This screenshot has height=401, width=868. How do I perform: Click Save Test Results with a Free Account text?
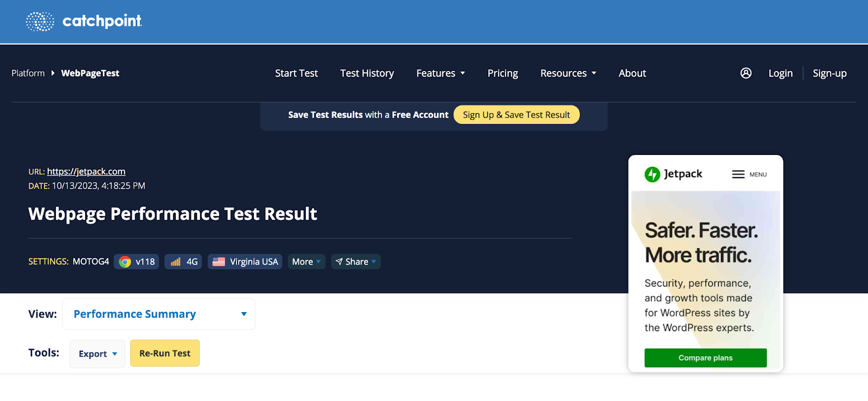(x=368, y=115)
